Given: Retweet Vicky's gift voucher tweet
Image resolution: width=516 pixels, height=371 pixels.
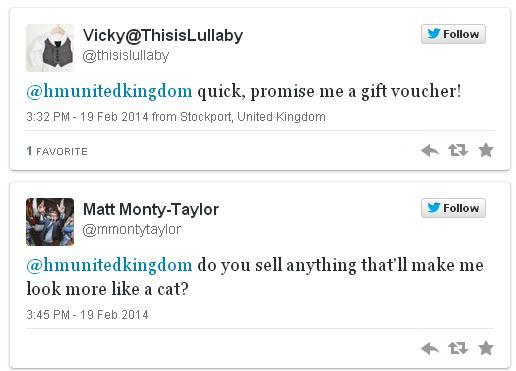Looking at the screenshot, I should coord(458,150).
